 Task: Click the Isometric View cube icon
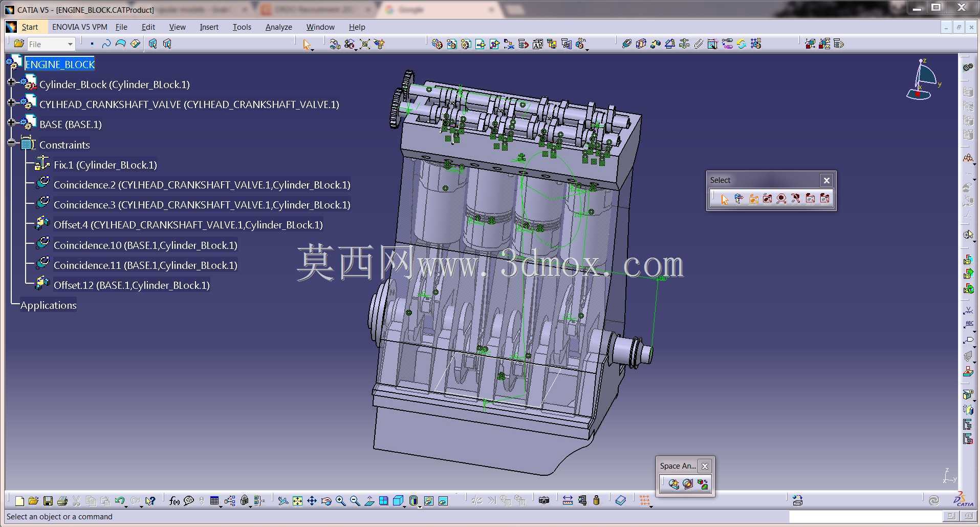pos(398,501)
